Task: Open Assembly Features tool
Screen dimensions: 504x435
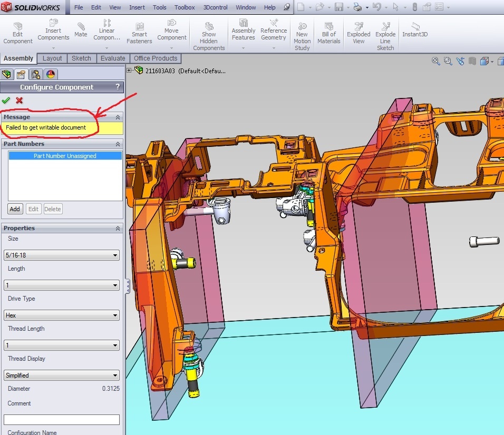Action: pos(244,30)
